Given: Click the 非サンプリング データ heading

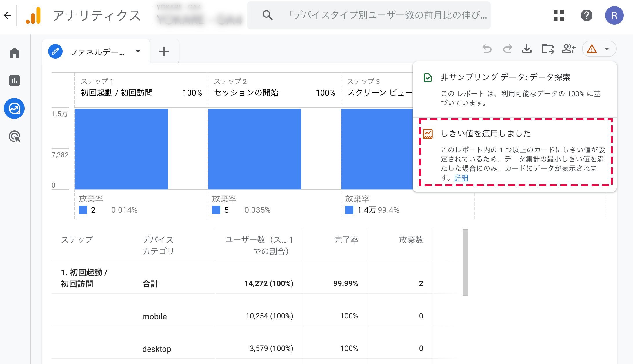Looking at the screenshot, I should pyautogui.click(x=505, y=77).
